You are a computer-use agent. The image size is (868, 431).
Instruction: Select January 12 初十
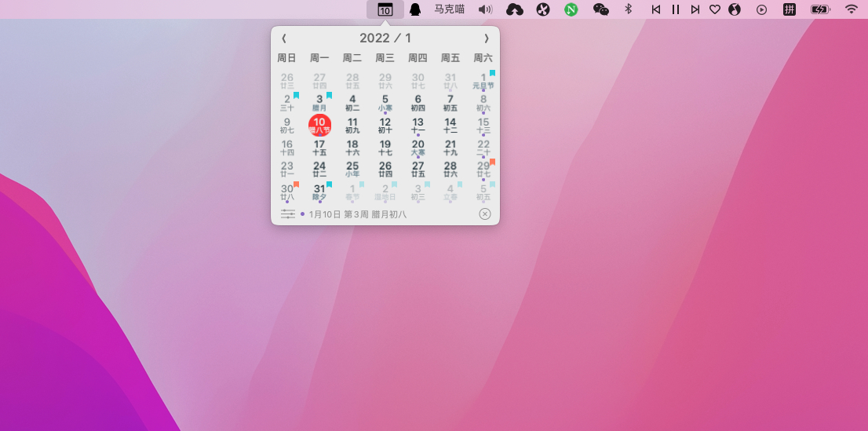(x=385, y=126)
